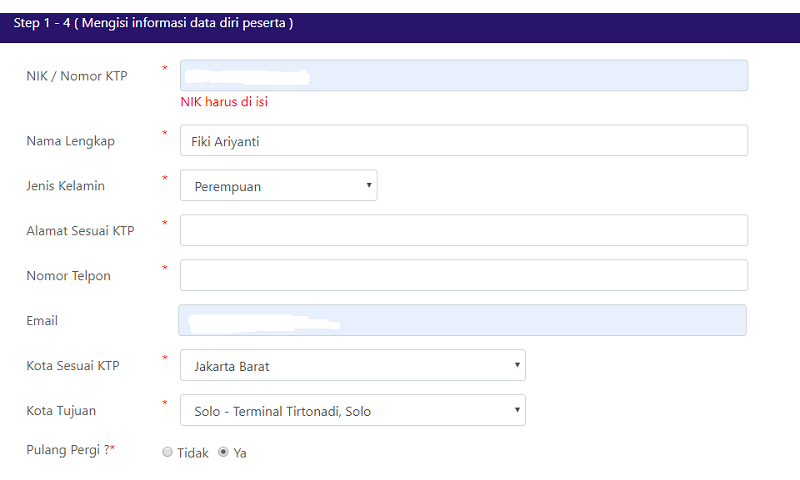Viewport: 800px width, 480px height.
Task: Click the 'Alamat Sesuai KTP' label
Action: (80, 231)
